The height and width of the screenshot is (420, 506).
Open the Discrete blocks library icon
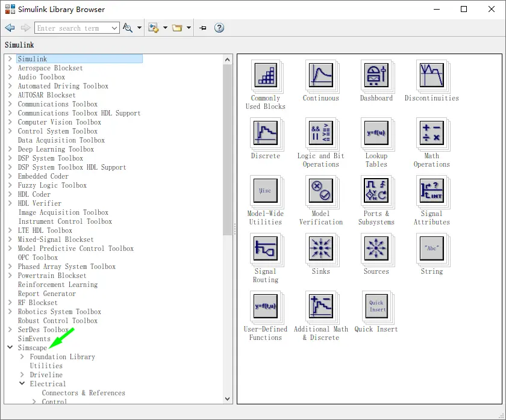pyautogui.click(x=266, y=133)
